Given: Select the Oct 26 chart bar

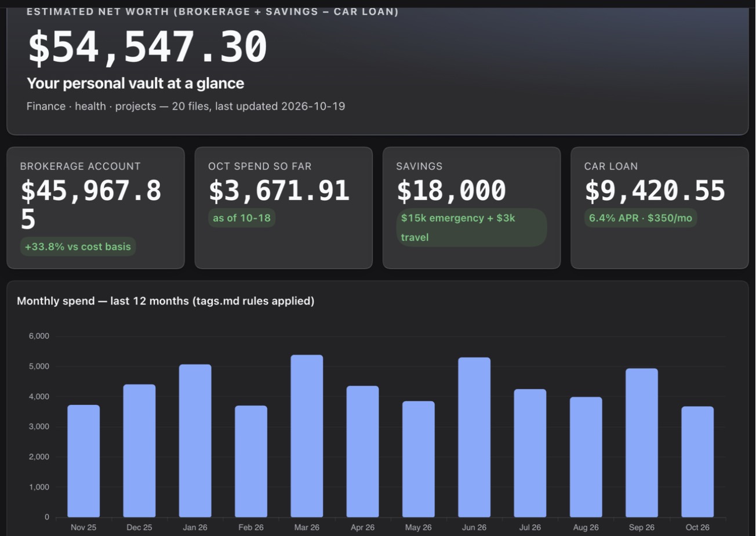Looking at the screenshot, I should (697, 462).
